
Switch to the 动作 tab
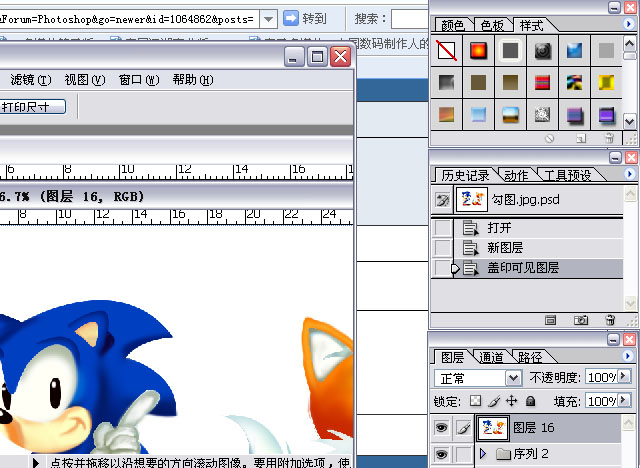pyautogui.click(x=516, y=175)
